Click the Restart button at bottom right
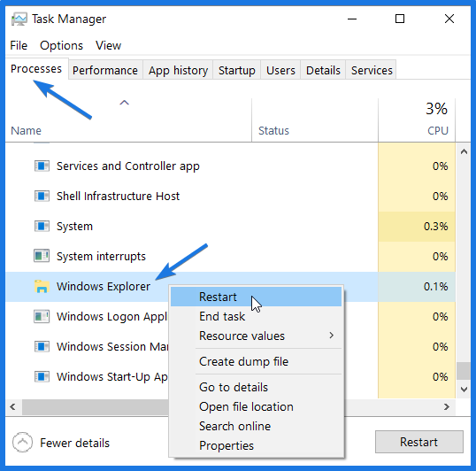Viewport: 476px width, 471px height. click(x=418, y=442)
